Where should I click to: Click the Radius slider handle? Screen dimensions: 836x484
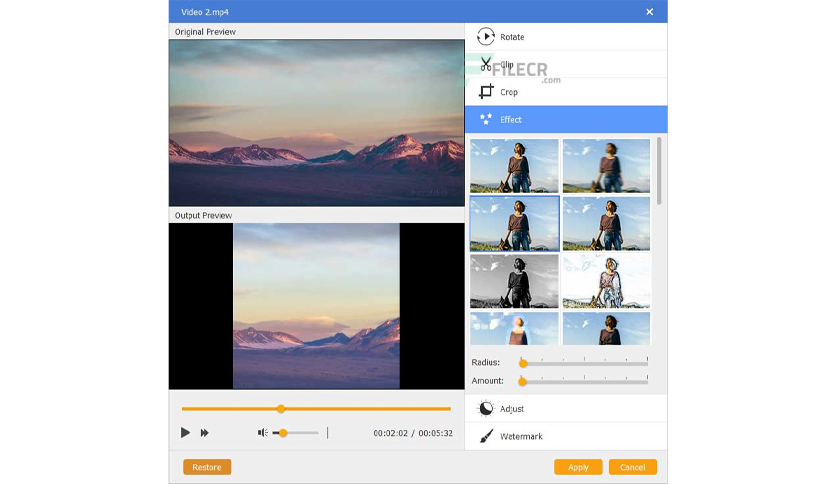(523, 364)
